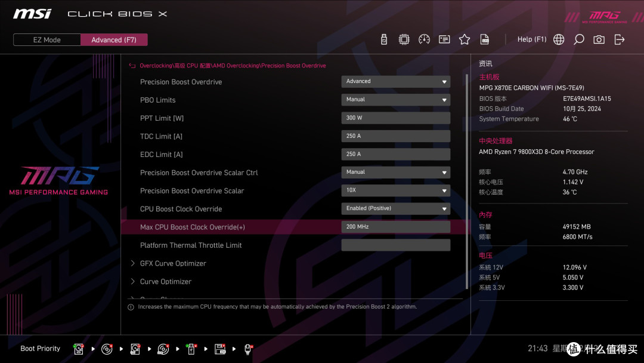Click the 'Max CPU Boost Clock Override(+)' label
The image size is (644, 363).
[192, 227]
